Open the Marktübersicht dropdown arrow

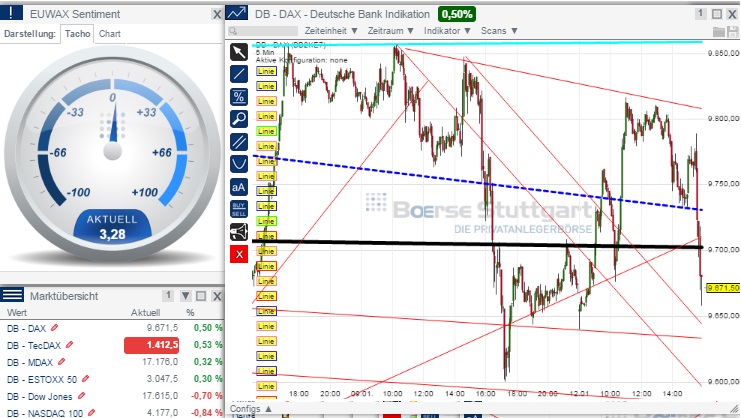186,296
